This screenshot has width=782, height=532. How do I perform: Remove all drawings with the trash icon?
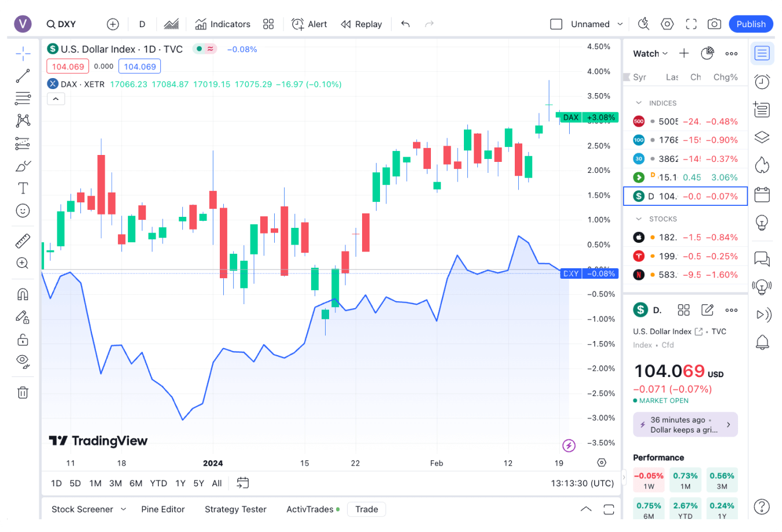click(23, 392)
